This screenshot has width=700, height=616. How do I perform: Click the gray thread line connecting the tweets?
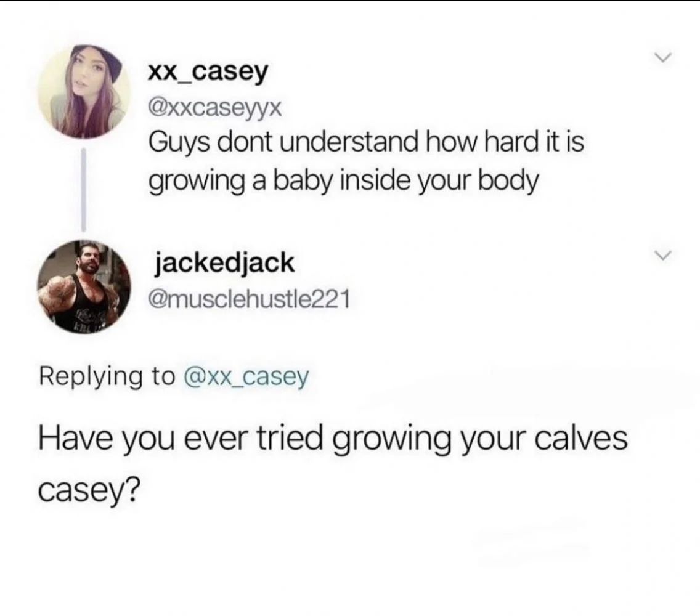[x=83, y=189]
